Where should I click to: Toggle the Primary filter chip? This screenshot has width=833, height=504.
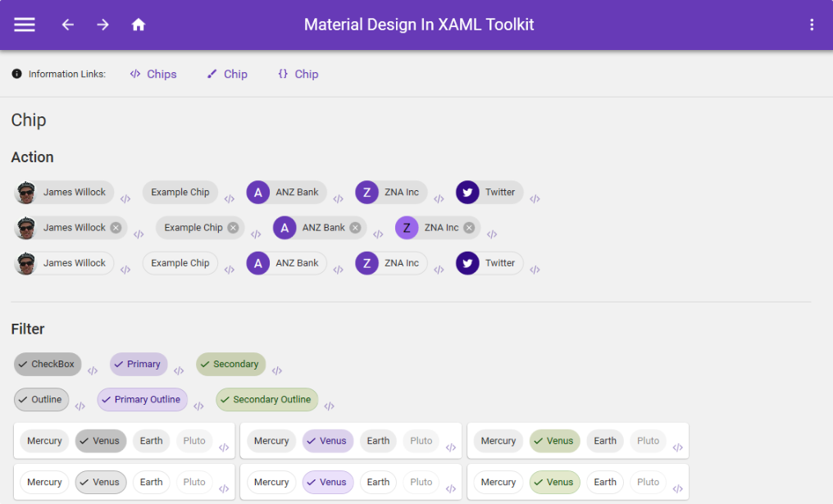click(139, 365)
